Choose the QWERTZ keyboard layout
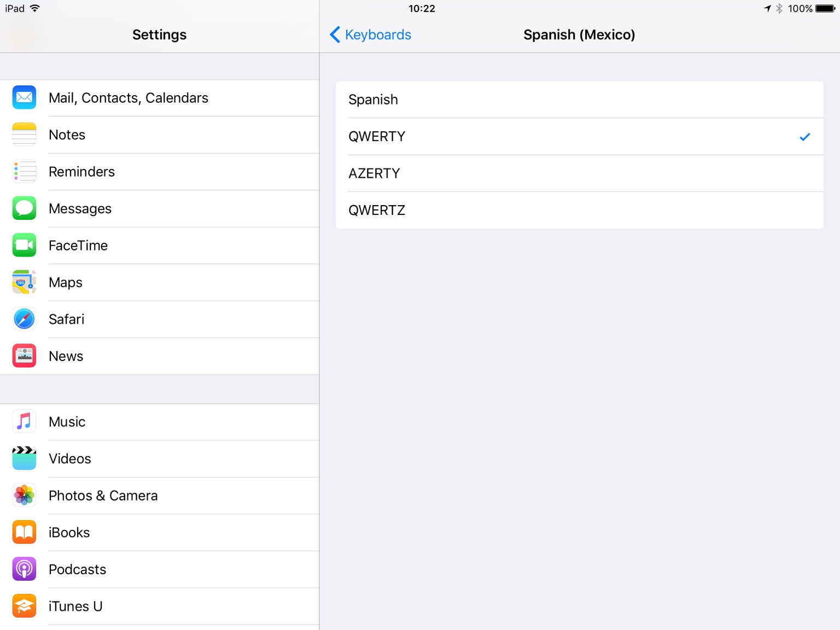Viewport: 840px width, 630px height. click(x=579, y=211)
